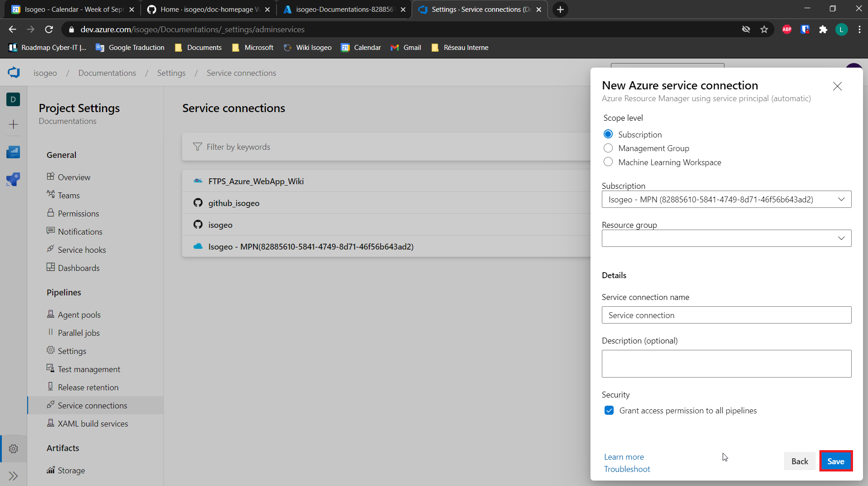
Task: Open Dashboards in Project Settings
Action: point(79,268)
